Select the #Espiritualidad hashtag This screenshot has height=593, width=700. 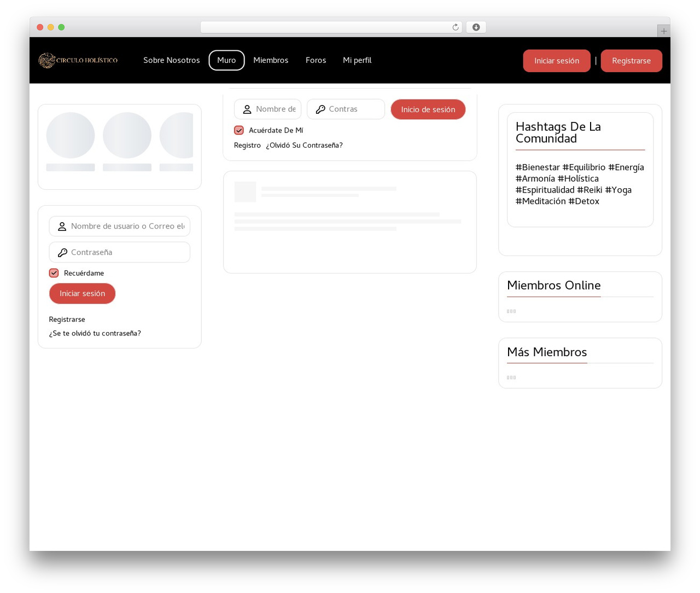coord(545,190)
